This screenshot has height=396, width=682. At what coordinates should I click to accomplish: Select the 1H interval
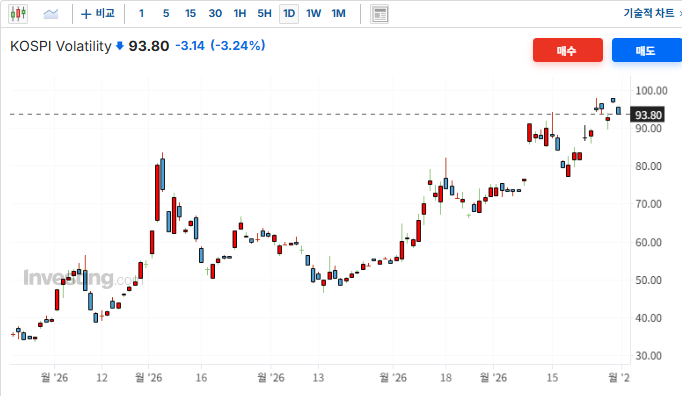[x=240, y=13]
